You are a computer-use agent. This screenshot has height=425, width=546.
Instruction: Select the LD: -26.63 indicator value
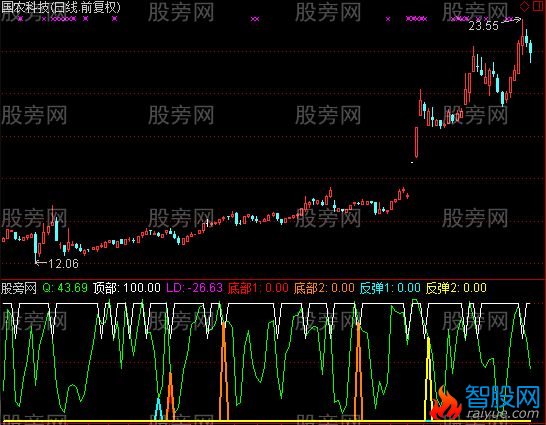pos(194,288)
